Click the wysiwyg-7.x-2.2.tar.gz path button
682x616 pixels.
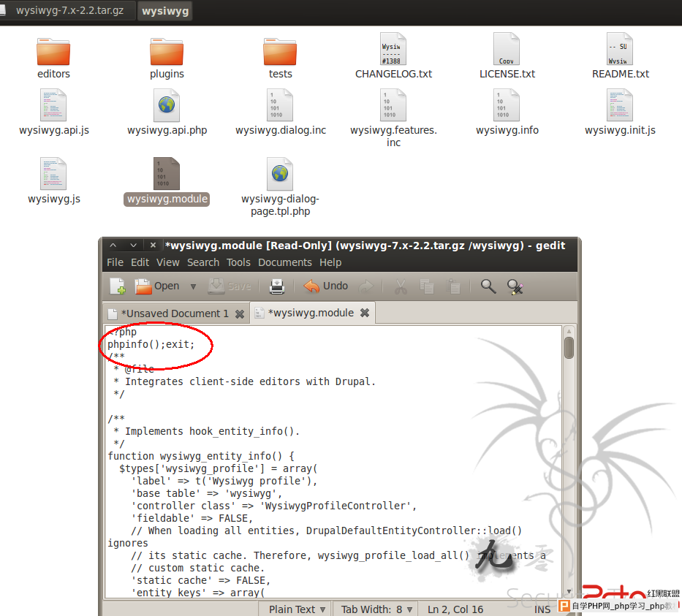pyautogui.click(x=69, y=10)
